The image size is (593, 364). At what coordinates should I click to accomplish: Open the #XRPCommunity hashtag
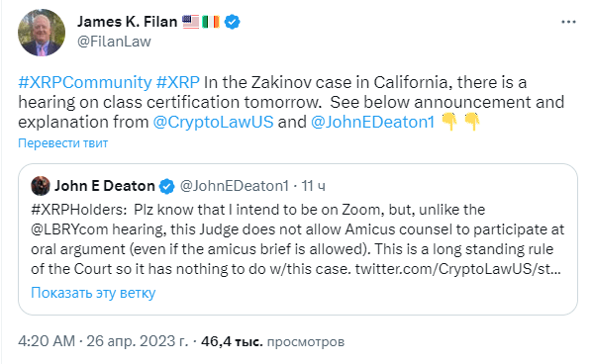pos(85,82)
